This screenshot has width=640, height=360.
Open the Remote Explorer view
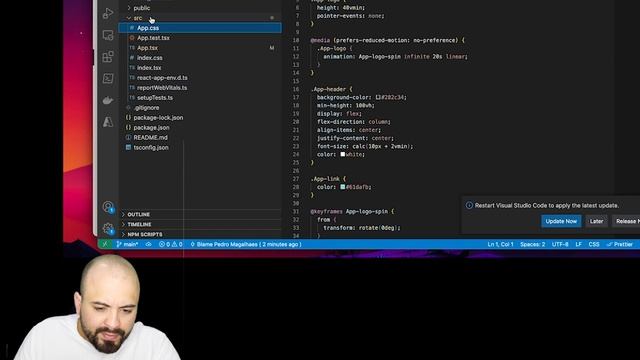[x=108, y=35]
